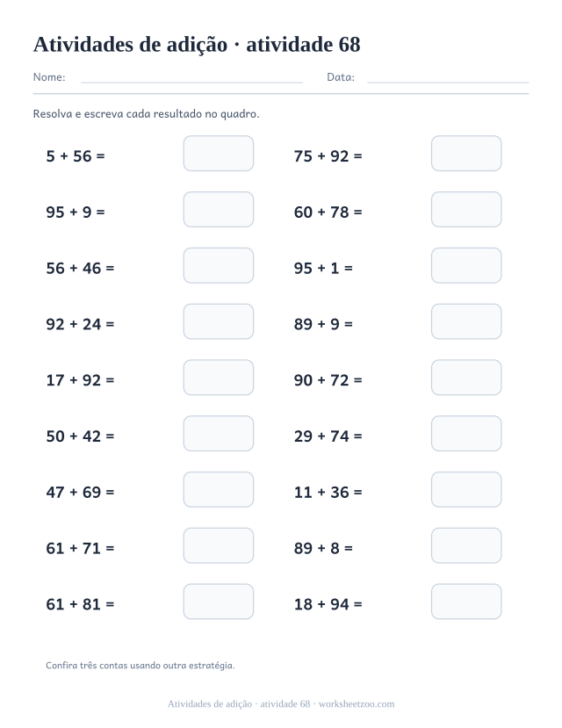Select the answer box for 29 + 74
The width and height of the screenshot is (562, 728).
(466, 433)
